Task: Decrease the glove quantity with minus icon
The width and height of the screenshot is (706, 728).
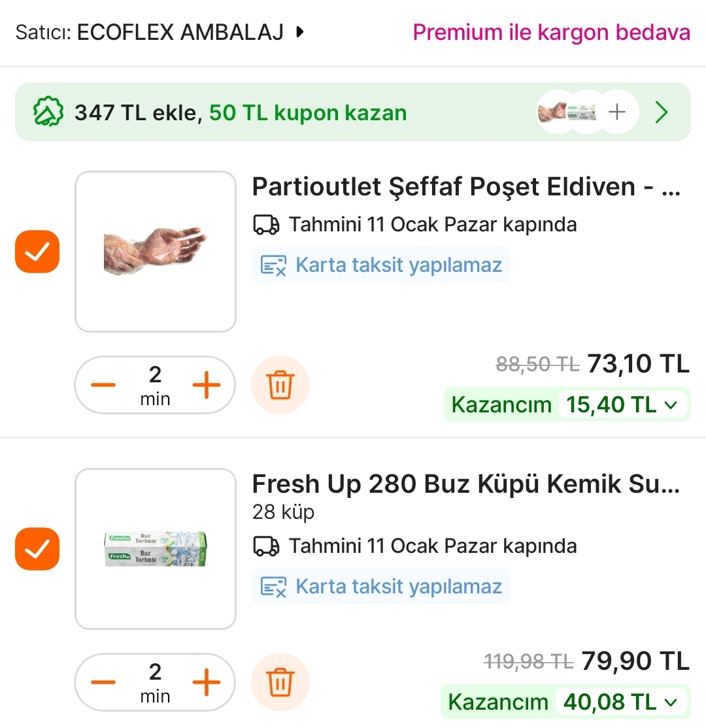Action: [103, 386]
